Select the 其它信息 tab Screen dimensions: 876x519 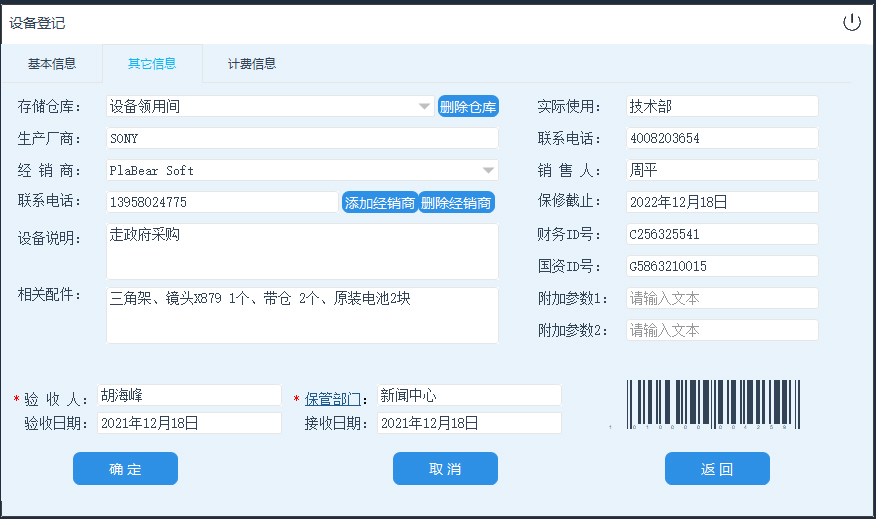coord(152,64)
